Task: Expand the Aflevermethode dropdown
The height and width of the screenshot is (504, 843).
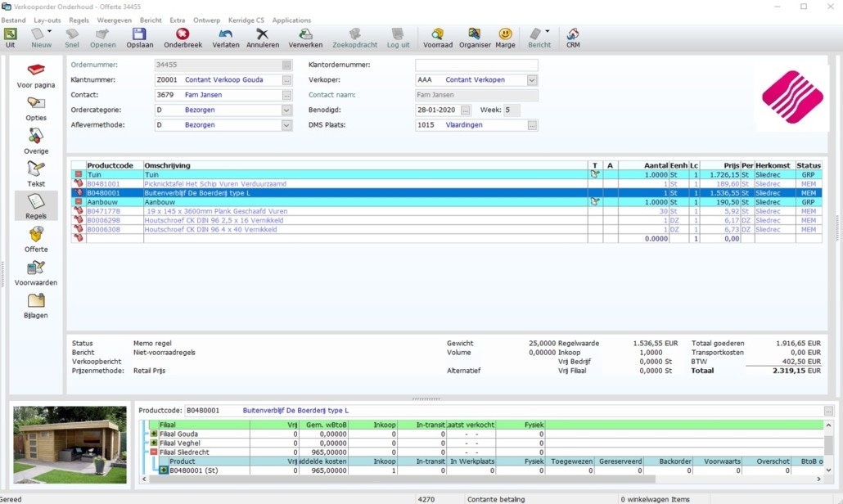Action: point(285,124)
